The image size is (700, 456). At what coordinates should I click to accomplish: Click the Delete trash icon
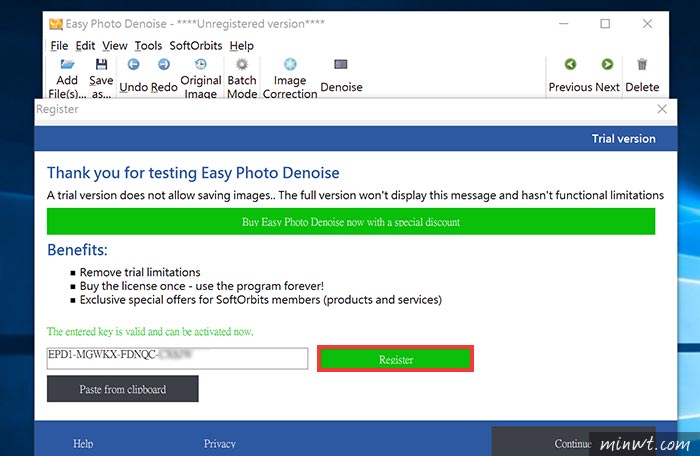(642, 64)
